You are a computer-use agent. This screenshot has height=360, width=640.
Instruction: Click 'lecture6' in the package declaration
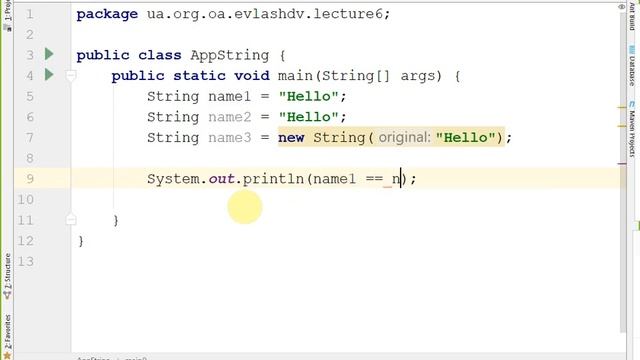pyautogui.click(x=348, y=14)
